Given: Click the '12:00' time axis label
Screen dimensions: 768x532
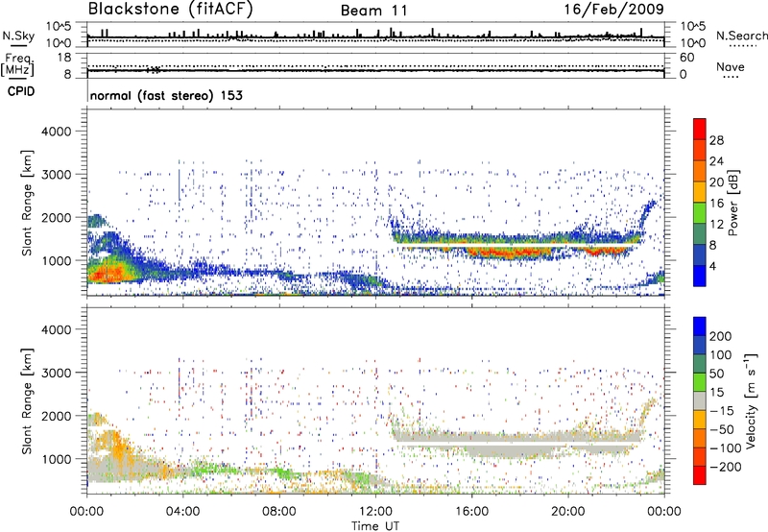Looking at the screenshot, I should [375, 512].
